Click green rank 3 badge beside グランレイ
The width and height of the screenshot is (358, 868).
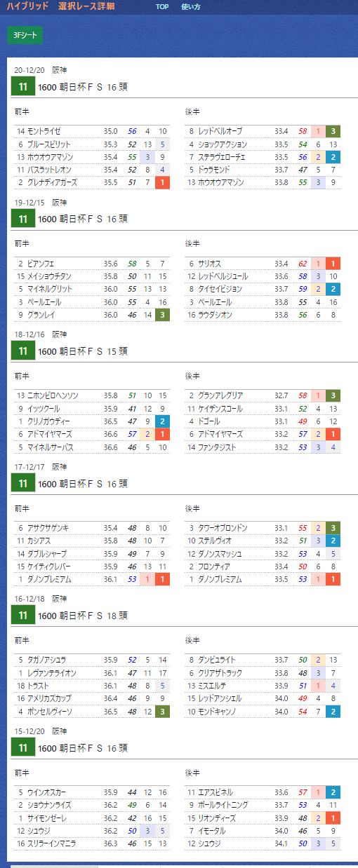click(x=162, y=315)
